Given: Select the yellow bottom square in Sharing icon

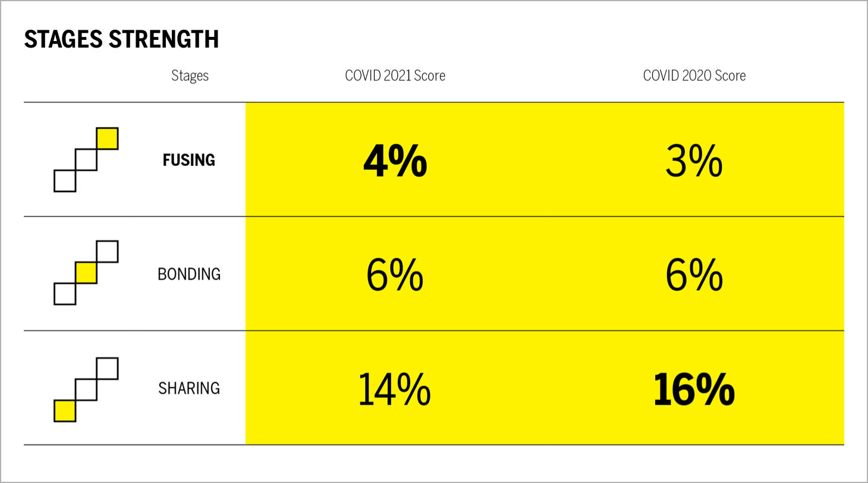Looking at the screenshot, I should [65, 411].
